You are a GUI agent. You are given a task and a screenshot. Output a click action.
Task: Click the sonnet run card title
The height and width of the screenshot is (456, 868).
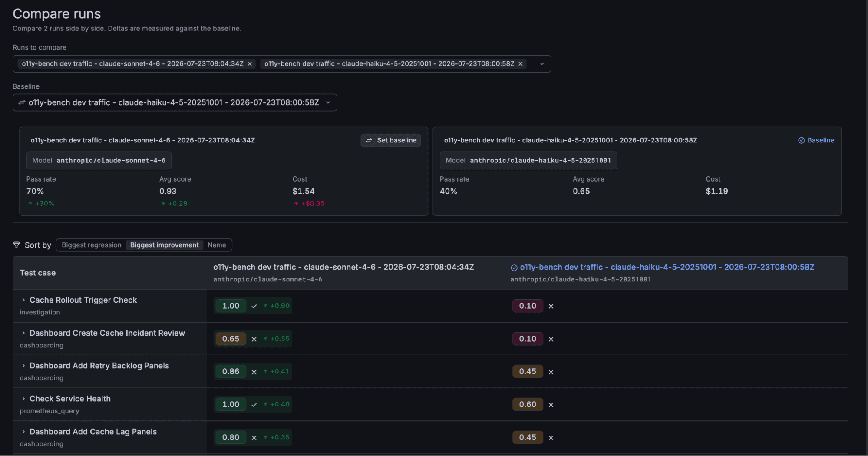click(142, 140)
